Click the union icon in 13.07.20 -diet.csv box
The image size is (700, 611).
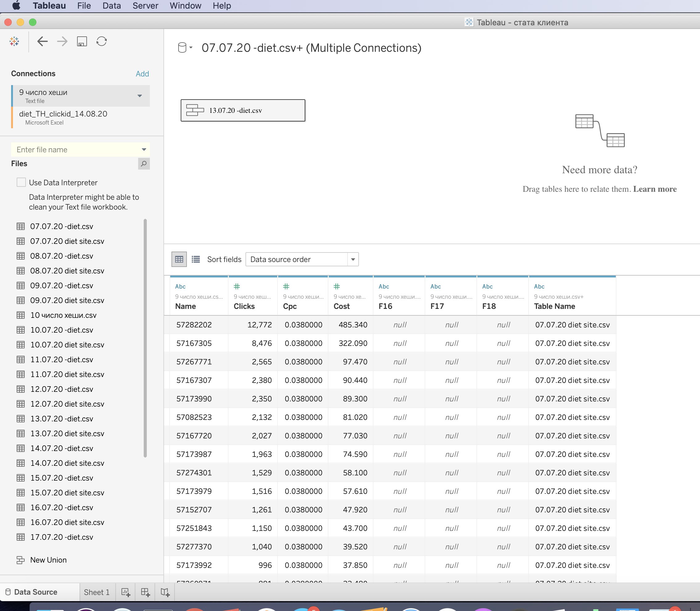195,110
